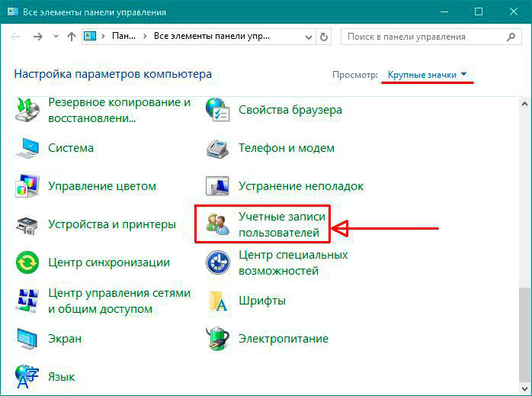The width and height of the screenshot is (532, 396).
Task: Click the Back navigation arrow
Action: tap(17, 36)
